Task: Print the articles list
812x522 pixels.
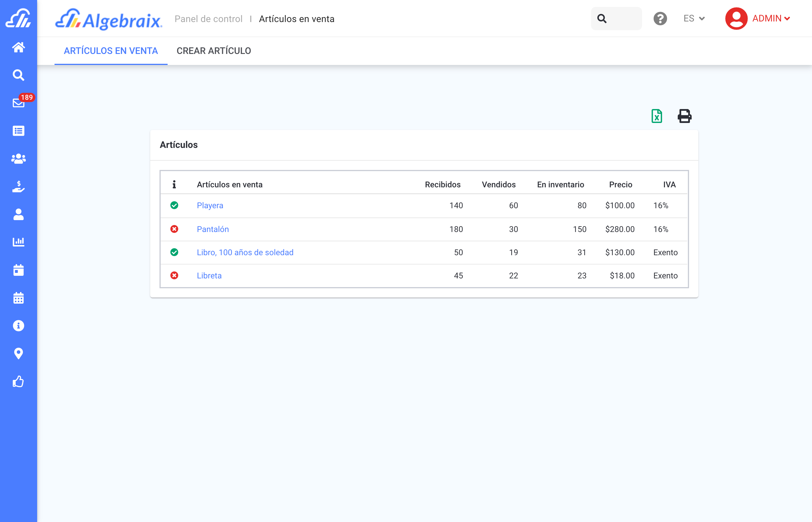Action: (x=684, y=116)
